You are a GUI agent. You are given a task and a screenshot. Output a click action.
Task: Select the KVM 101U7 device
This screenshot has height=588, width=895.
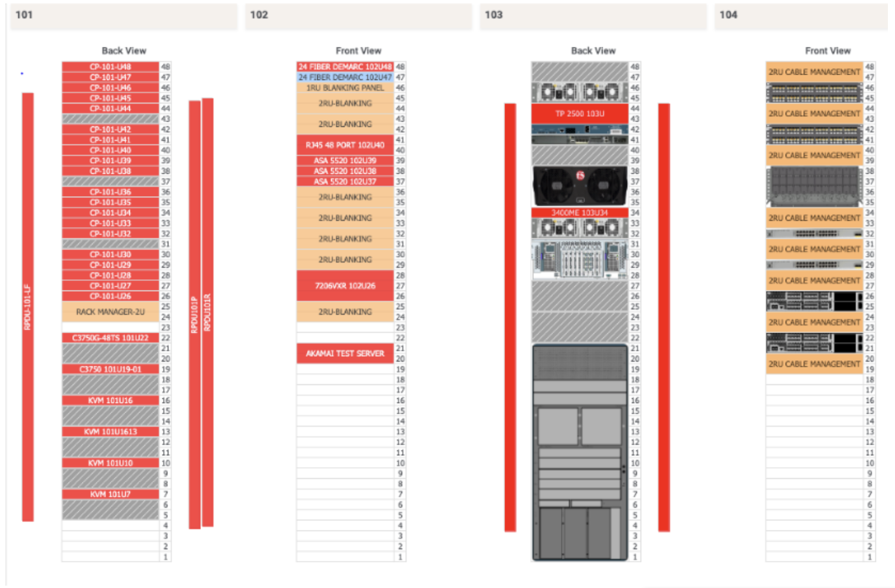[x=110, y=494]
